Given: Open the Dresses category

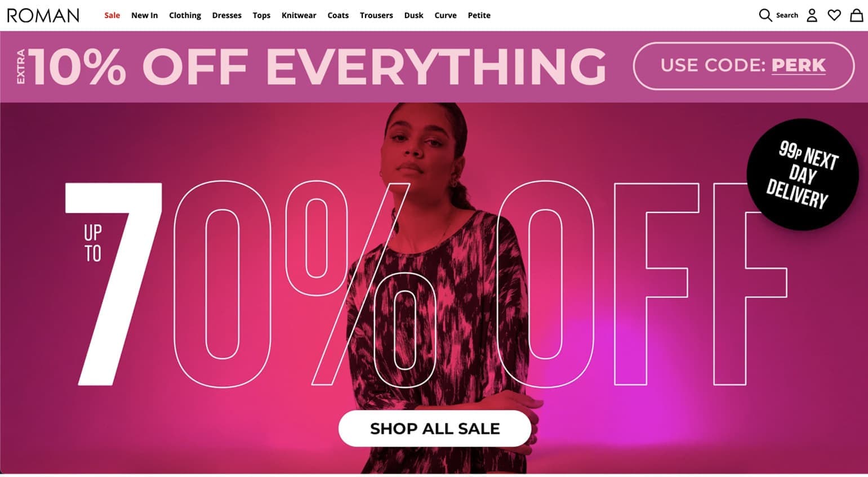Looking at the screenshot, I should [x=226, y=15].
